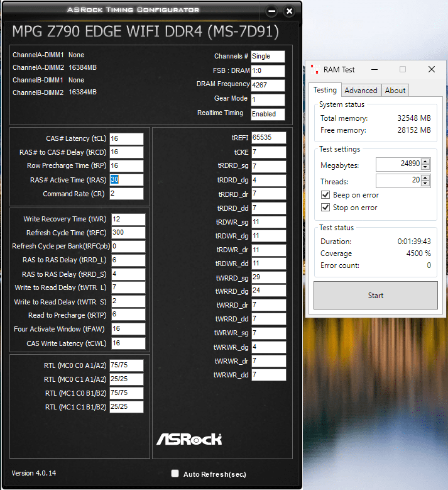Screen dimensions: 448x490
Task: Increase Megabytes with the up arrow
Action: click(x=425, y=162)
